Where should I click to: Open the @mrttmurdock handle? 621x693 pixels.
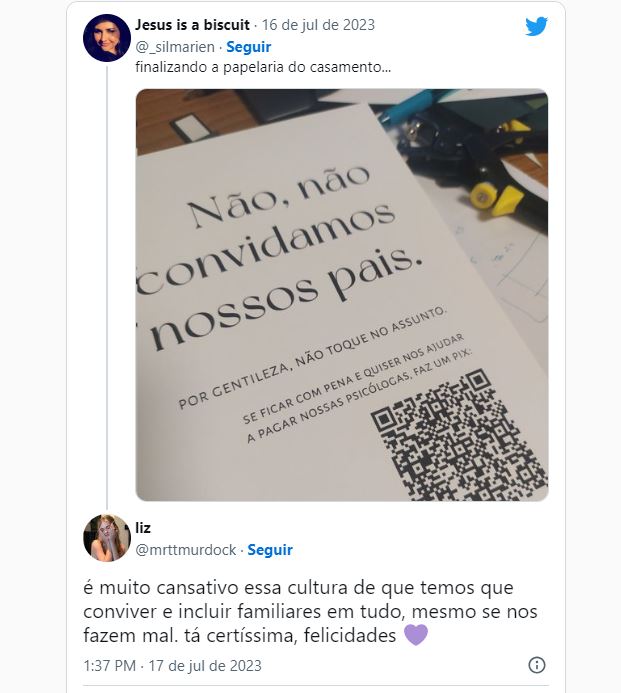pyautogui.click(x=186, y=550)
